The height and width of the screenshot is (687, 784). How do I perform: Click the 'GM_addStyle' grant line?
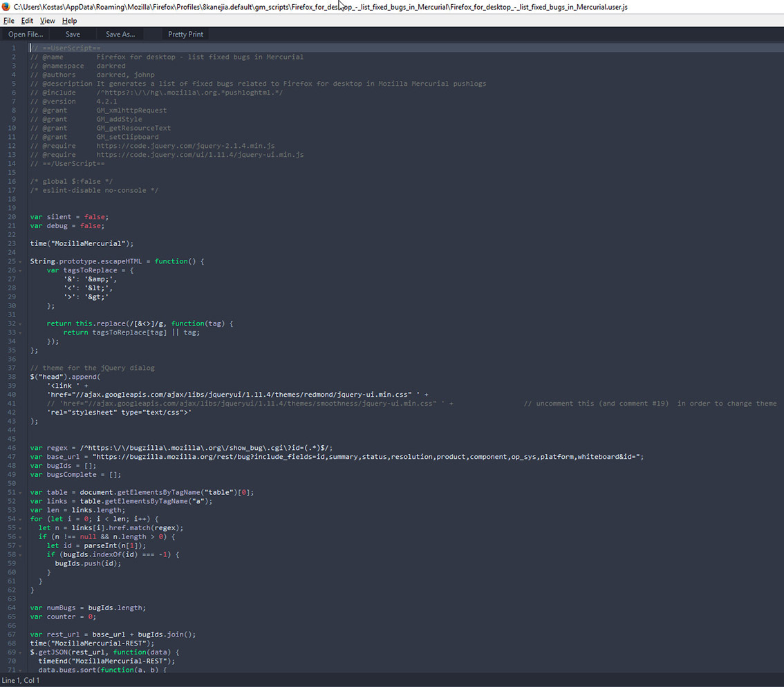point(86,120)
